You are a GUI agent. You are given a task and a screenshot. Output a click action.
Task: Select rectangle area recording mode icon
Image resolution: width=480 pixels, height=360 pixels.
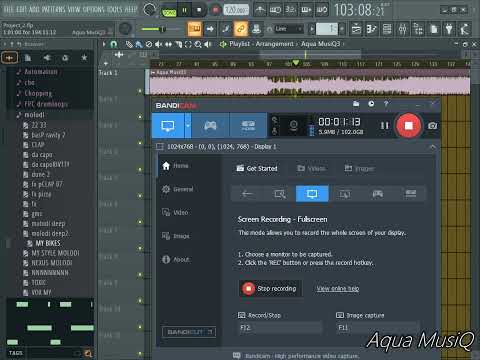point(280,194)
